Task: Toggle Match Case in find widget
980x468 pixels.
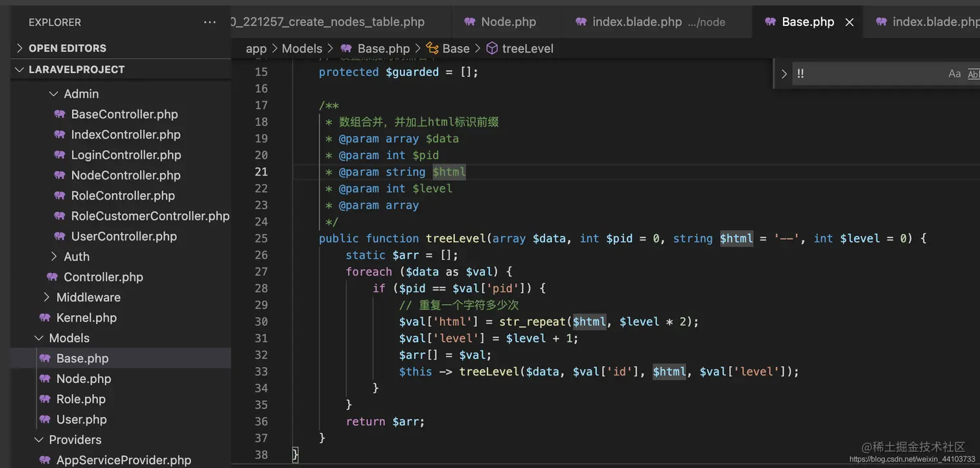Action: point(955,74)
